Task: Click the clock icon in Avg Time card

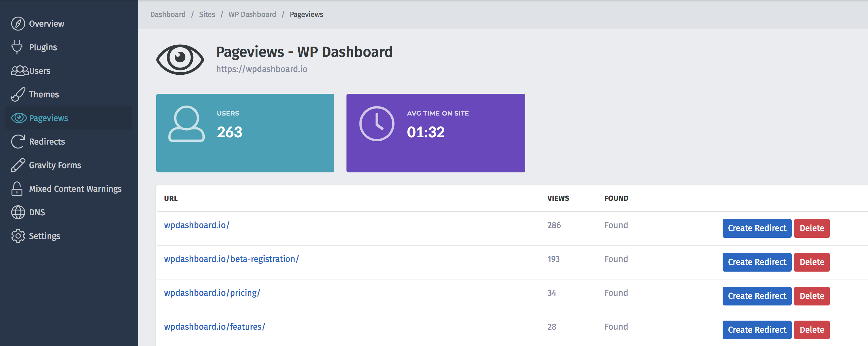Action: 377,124
